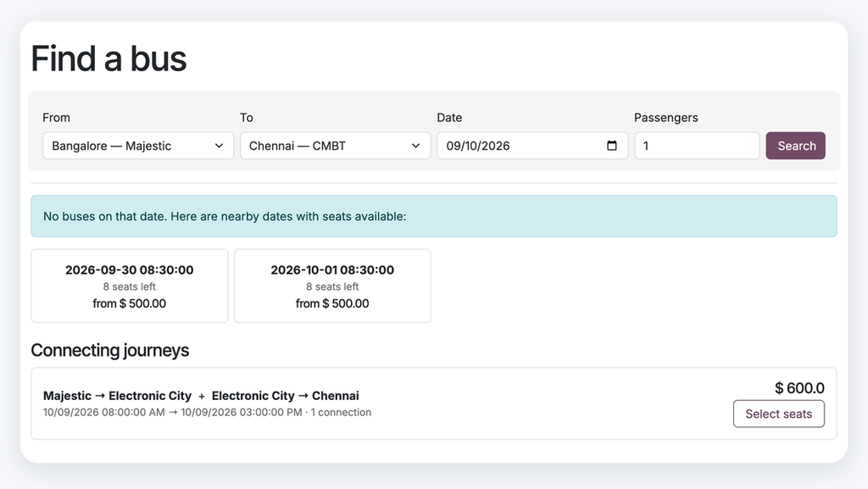Click the Connecting journeys heading
868x489 pixels.
pos(109,350)
